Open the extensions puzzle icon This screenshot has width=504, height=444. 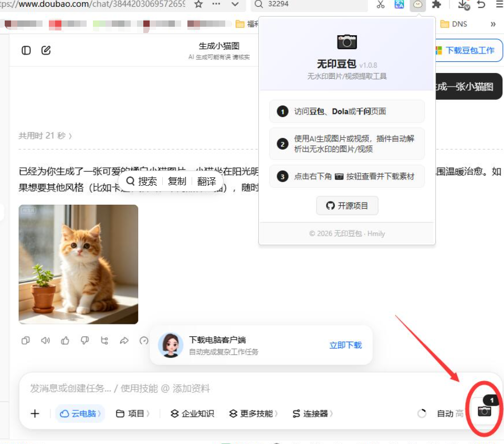tap(436, 4)
